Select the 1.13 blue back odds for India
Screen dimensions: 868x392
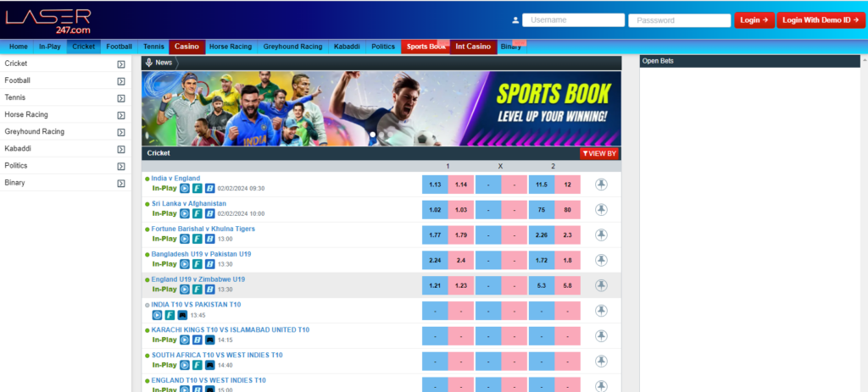tap(435, 185)
